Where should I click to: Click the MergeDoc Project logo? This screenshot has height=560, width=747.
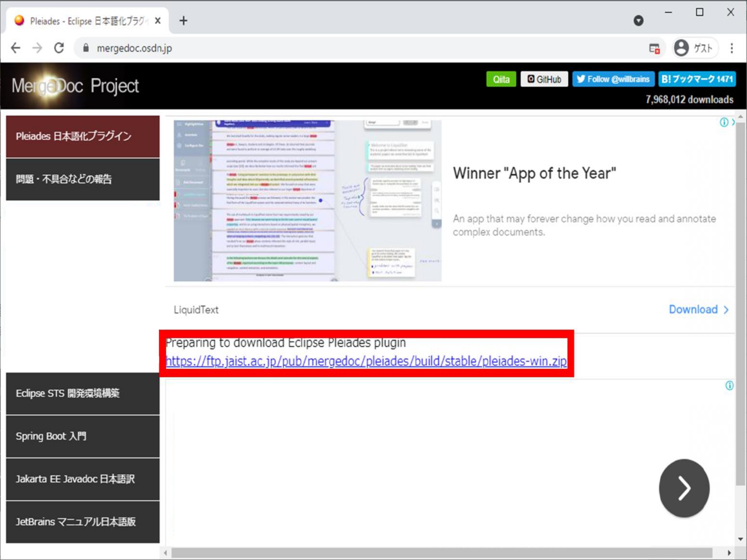pyautogui.click(x=74, y=86)
